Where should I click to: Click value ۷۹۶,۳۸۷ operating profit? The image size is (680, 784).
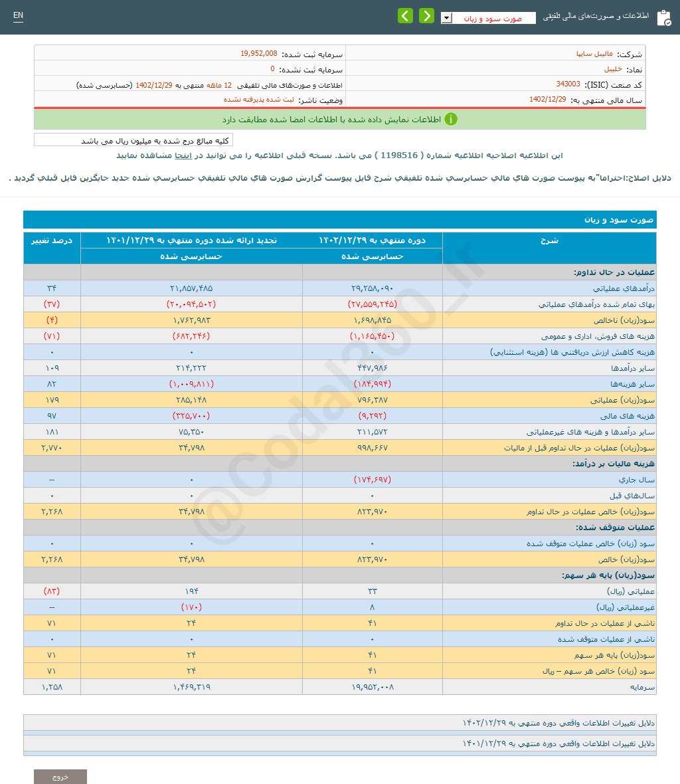(373, 400)
